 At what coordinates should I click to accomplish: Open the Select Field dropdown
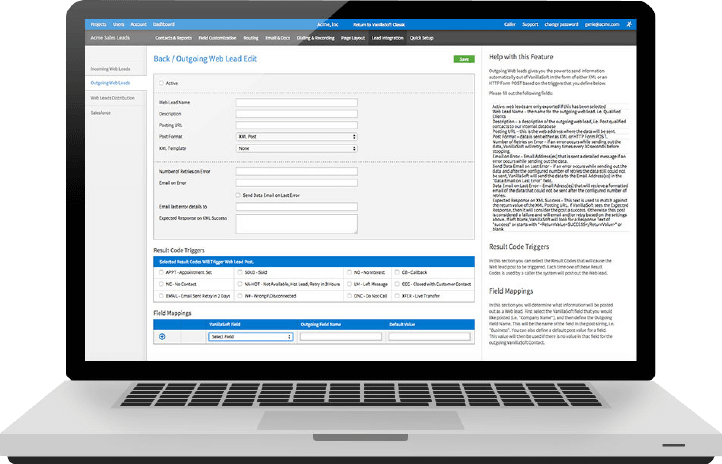[250, 337]
